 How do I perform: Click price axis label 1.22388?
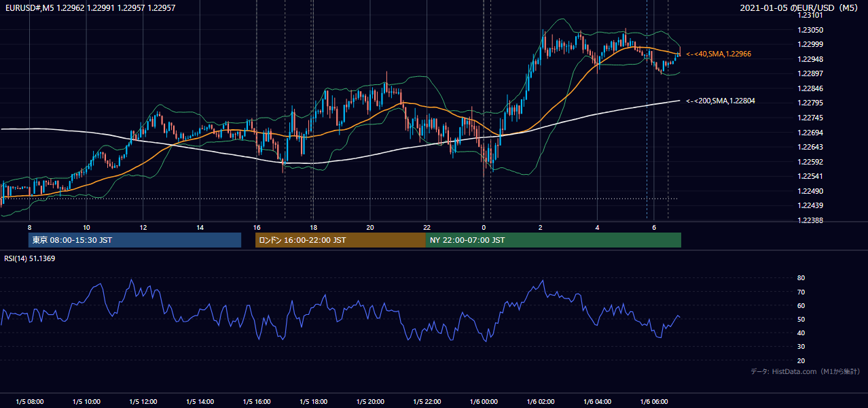[810, 220]
